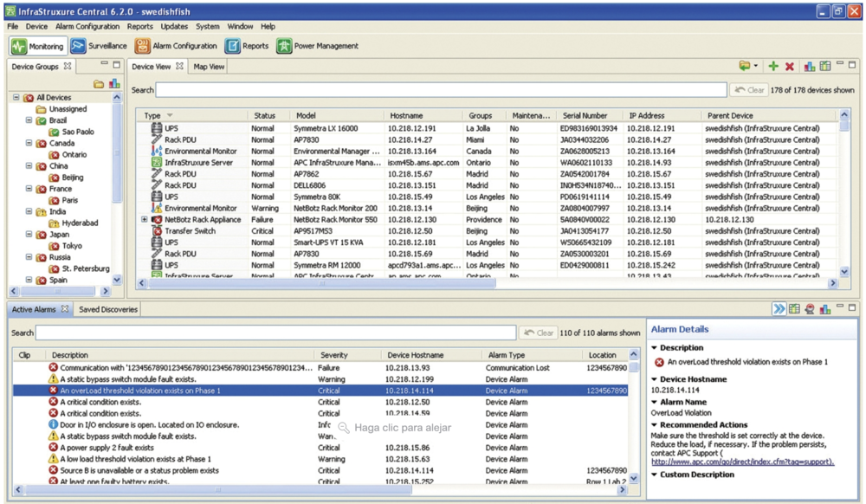Collapse the Recommended Actions section
The image size is (866, 504).
(655, 425)
